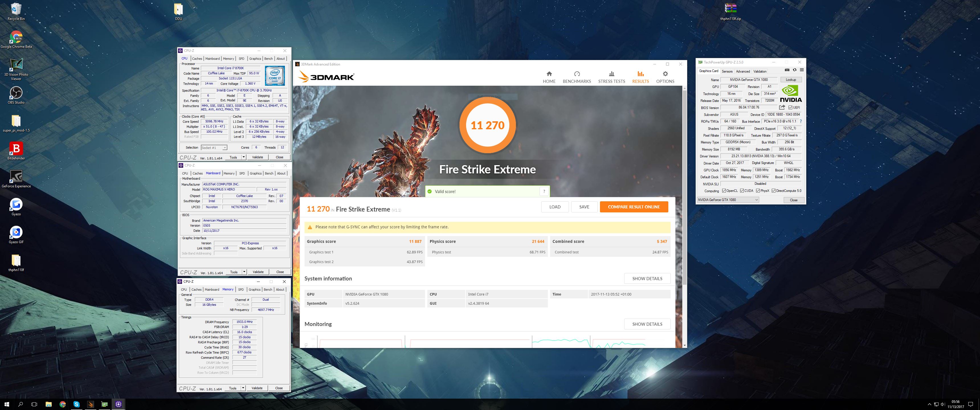The width and height of the screenshot is (980, 410).
Task: Open the Gyazo GIF desktop shortcut
Action: point(16,235)
